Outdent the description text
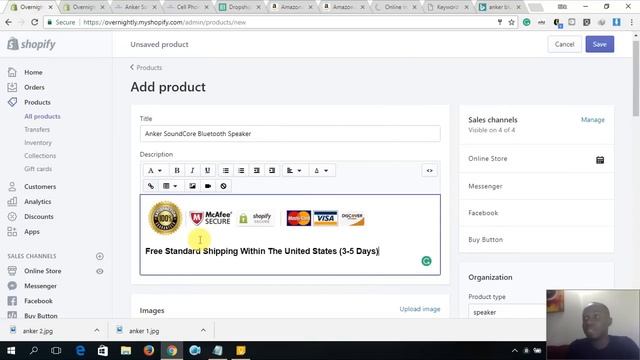The width and height of the screenshot is (640, 360). (x=257, y=171)
